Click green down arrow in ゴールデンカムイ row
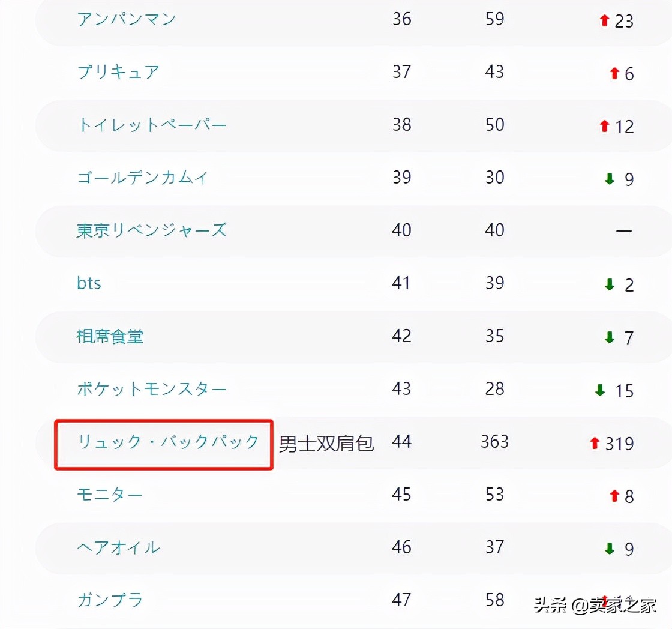 click(610, 179)
